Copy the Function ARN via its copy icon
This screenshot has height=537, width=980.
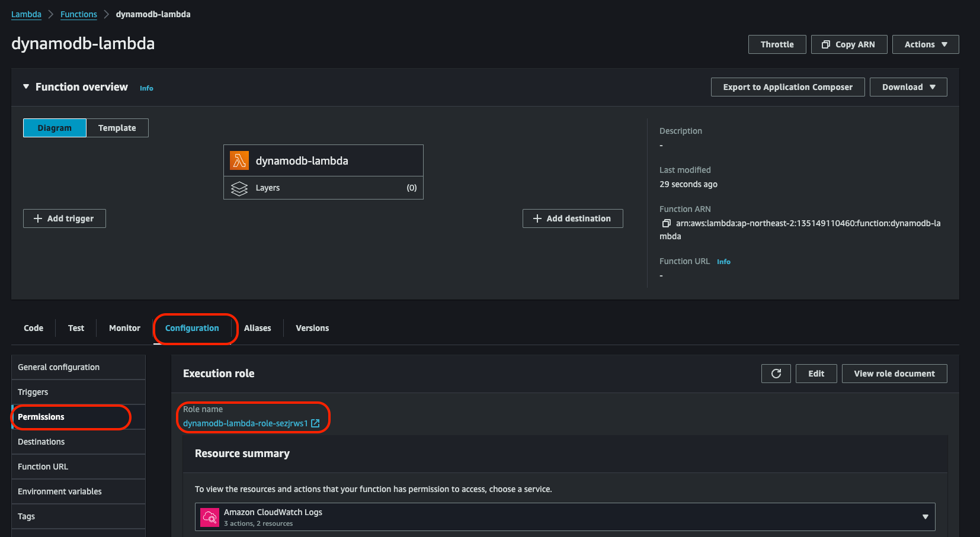(666, 223)
